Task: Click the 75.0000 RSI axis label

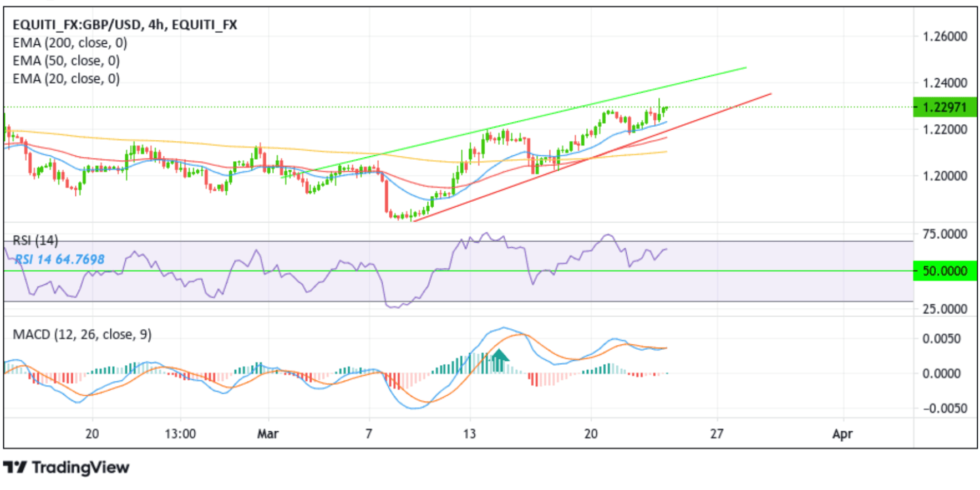Action: coord(945,234)
